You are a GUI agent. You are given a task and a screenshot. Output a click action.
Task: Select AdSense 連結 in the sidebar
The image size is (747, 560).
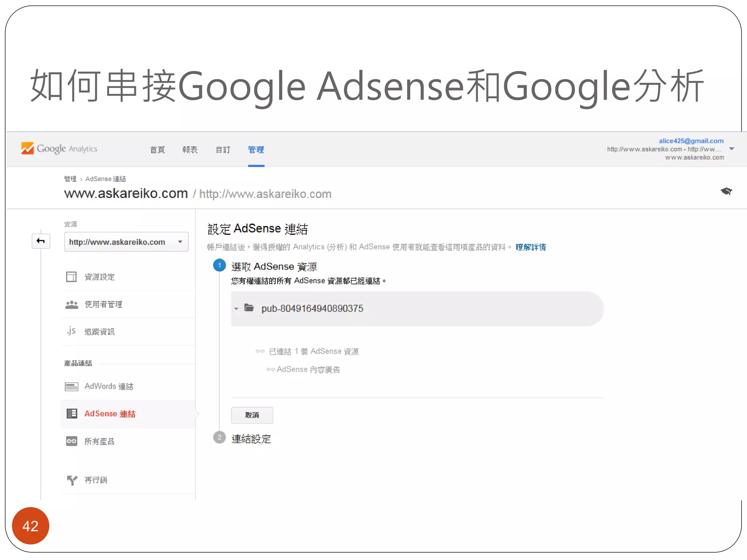tap(110, 413)
